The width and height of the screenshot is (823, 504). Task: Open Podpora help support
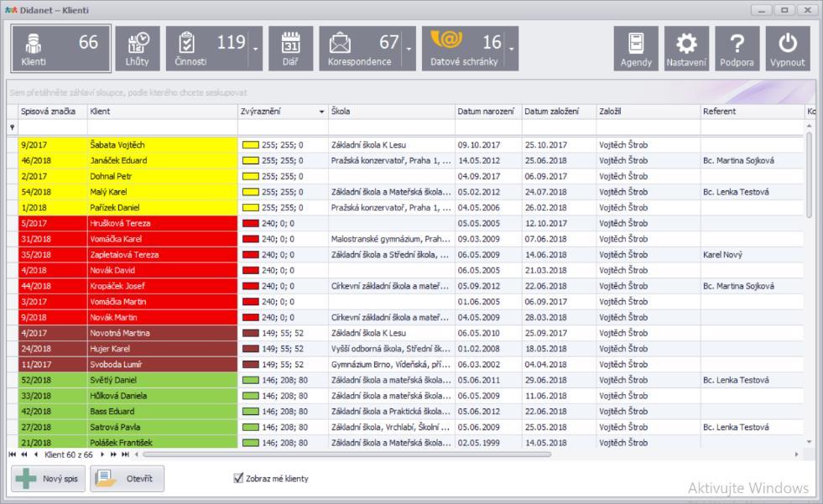tap(737, 49)
